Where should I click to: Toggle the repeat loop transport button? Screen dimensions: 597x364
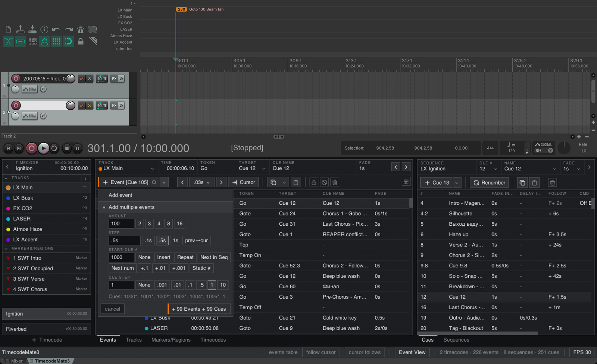pyautogui.click(x=54, y=148)
